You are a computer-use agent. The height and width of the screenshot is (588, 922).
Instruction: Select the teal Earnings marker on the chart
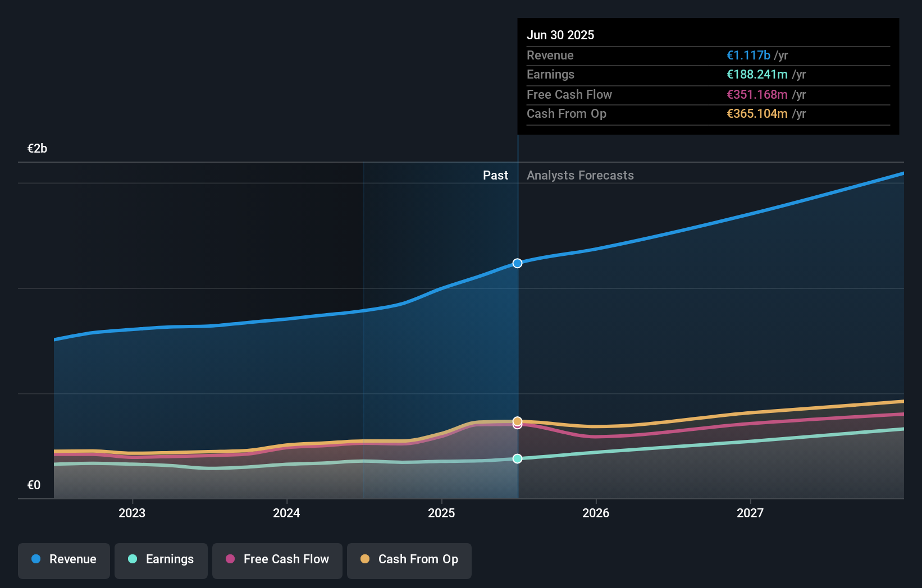[517, 458]
